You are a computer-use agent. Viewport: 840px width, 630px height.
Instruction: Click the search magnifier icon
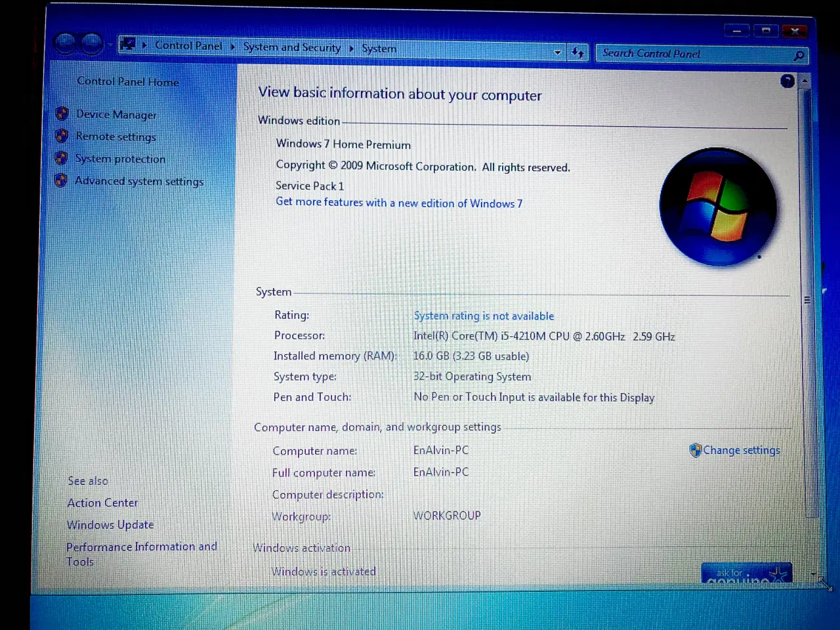point(799,56)
